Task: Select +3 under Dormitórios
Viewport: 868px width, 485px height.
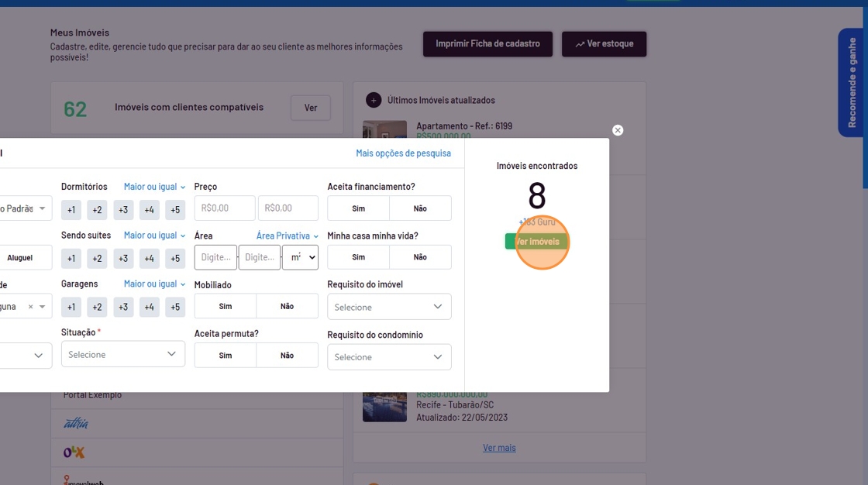Action: (x=122, y=209)
